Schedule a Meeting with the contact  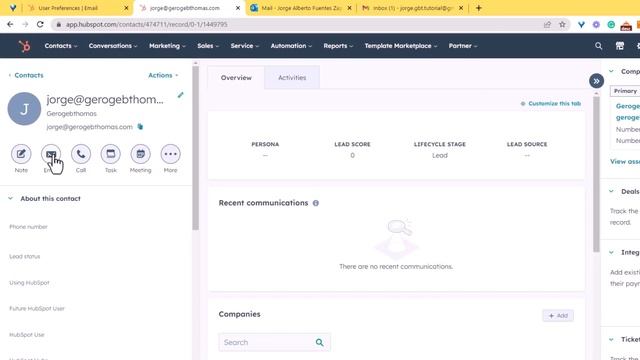[x=140, y=154]
